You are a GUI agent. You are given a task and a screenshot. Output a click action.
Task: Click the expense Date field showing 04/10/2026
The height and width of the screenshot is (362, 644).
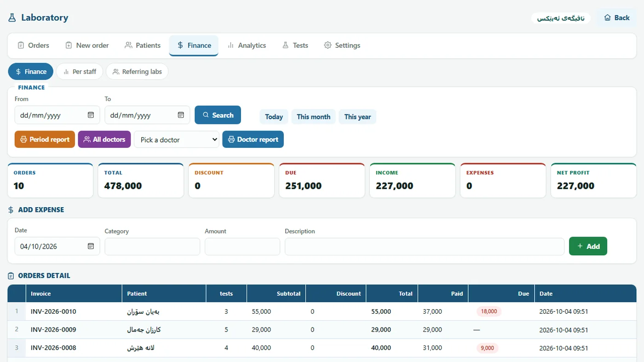click(57, 246)
